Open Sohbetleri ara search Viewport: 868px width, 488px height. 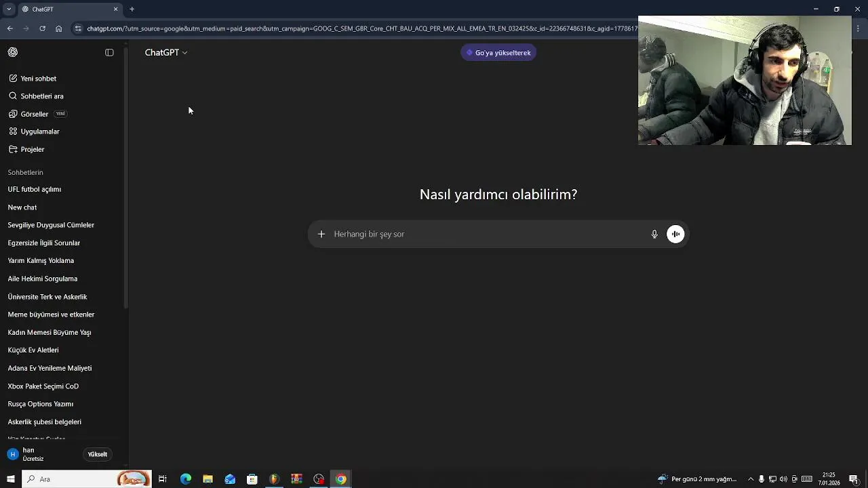[36, 96]
